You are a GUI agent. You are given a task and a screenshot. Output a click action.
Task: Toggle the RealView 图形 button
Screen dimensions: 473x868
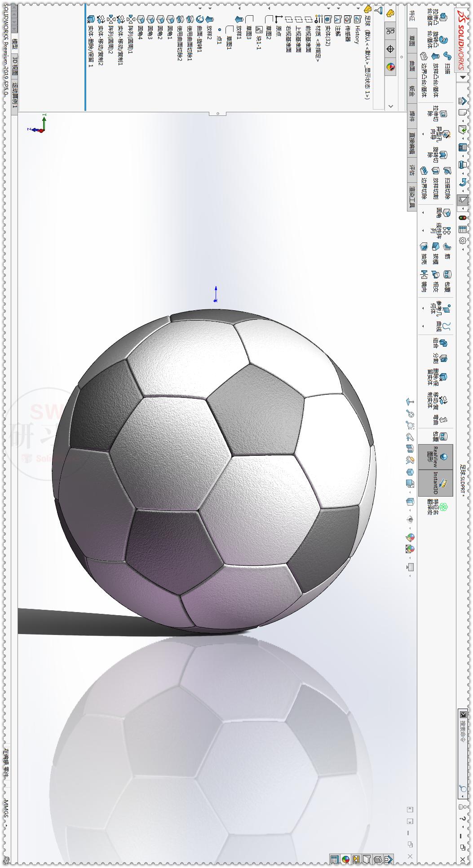pyautogui.click(x=435, y=457)
